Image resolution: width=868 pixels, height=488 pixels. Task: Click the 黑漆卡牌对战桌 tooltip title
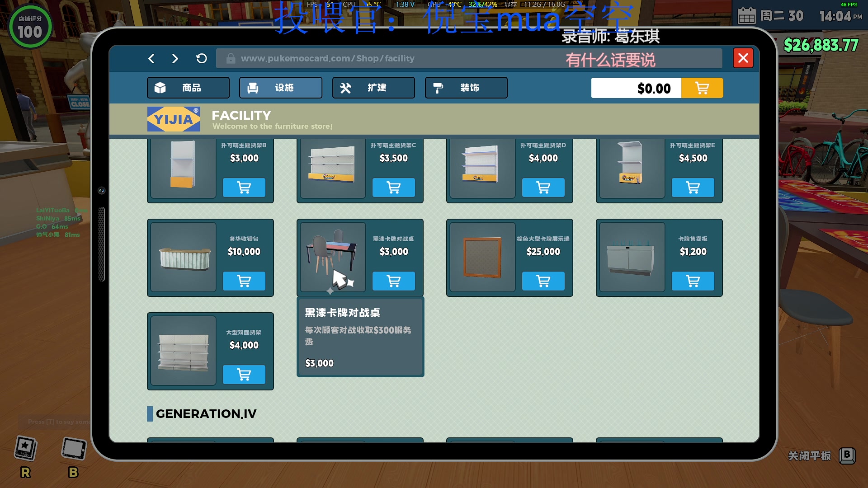342,313
